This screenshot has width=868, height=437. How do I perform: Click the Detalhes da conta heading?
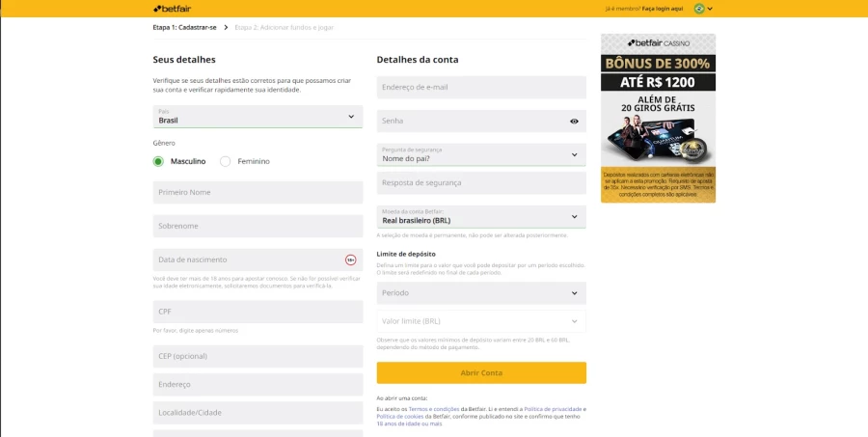tap(418, 59)
